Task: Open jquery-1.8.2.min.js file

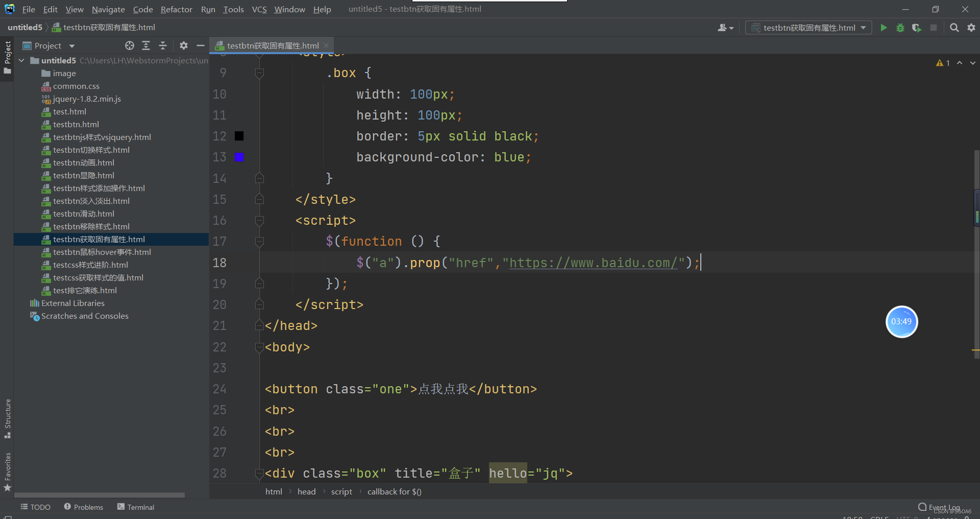Action: 87,99
